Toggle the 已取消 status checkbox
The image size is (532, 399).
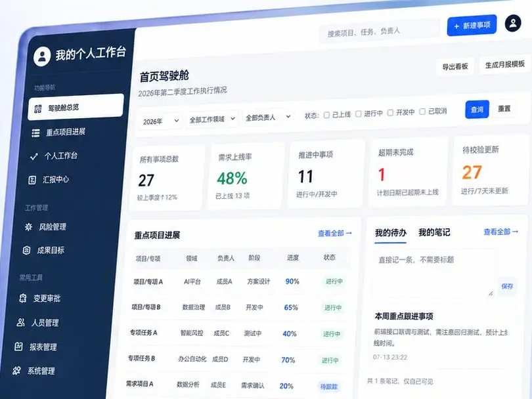coord(422,112)
